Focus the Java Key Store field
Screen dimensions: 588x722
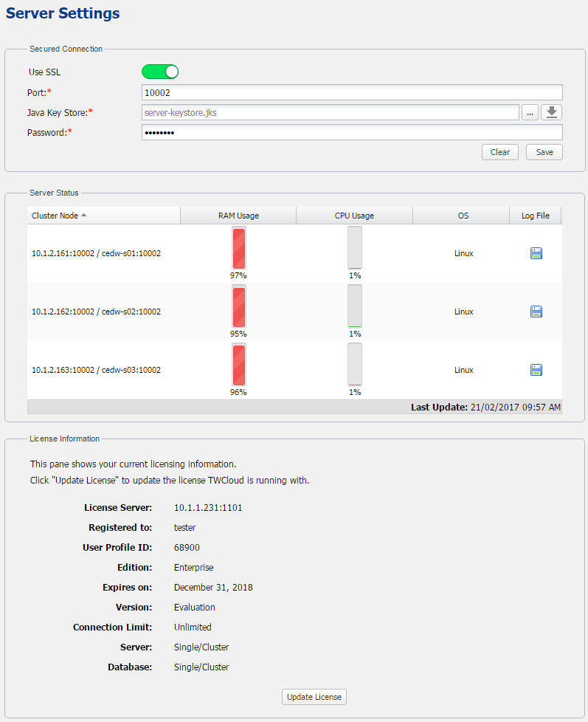(x=331, y=112)
